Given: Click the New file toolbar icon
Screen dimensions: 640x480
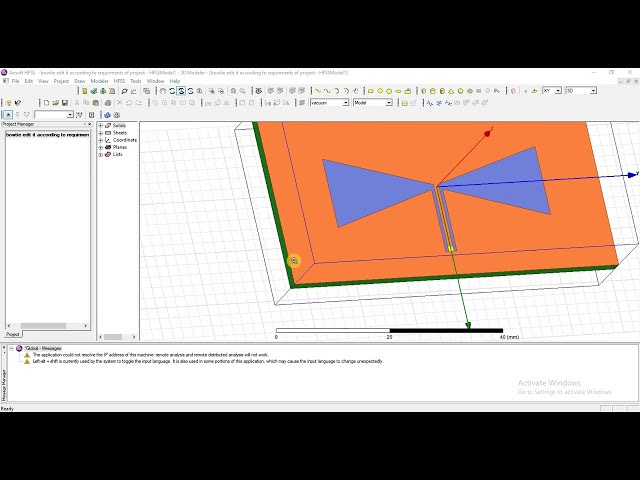Looking at the screenshot, I should coord(46,103).
